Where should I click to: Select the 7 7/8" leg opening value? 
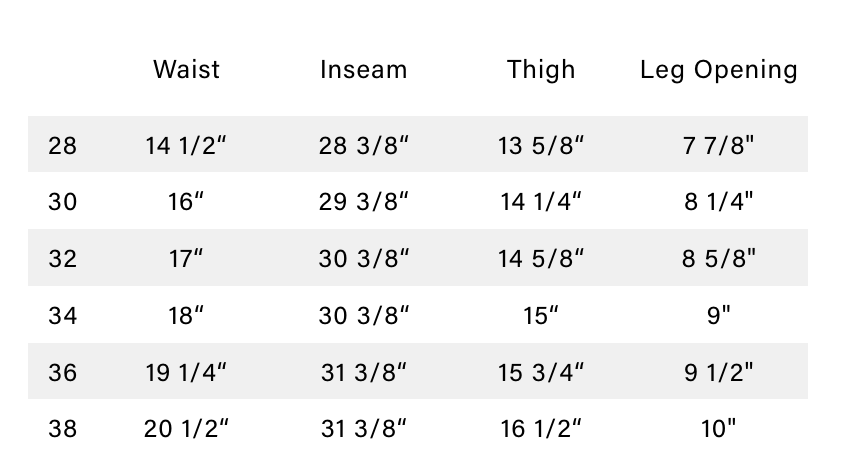pos(719,146)
